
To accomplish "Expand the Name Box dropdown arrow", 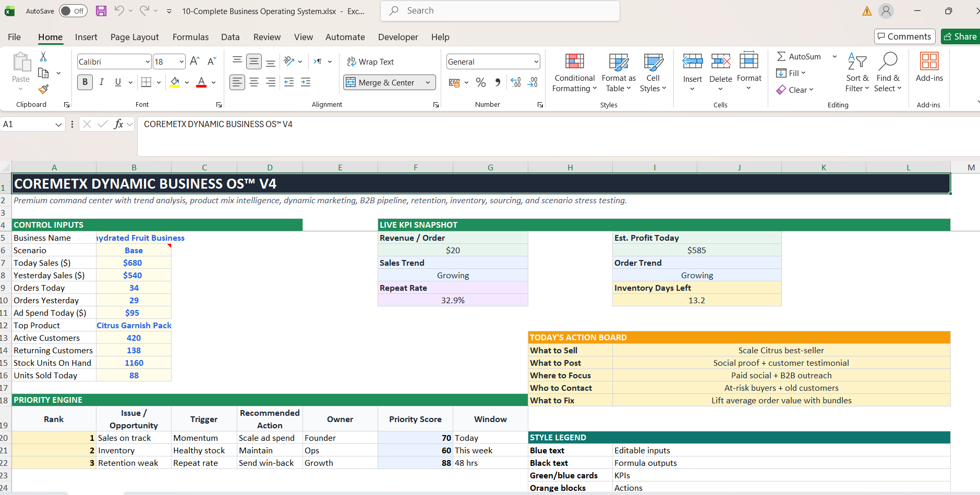I will [x=58, y=125].
